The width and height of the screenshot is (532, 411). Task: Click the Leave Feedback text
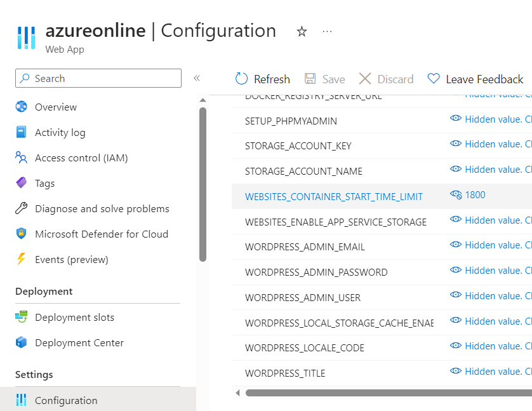[x=484, y=79]
